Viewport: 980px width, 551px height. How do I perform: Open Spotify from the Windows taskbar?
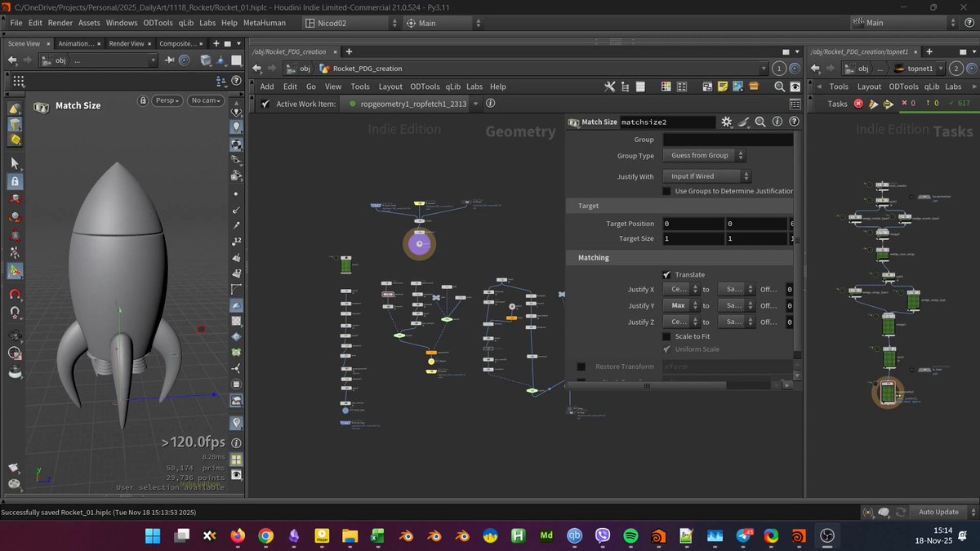(x=630, y=535)
